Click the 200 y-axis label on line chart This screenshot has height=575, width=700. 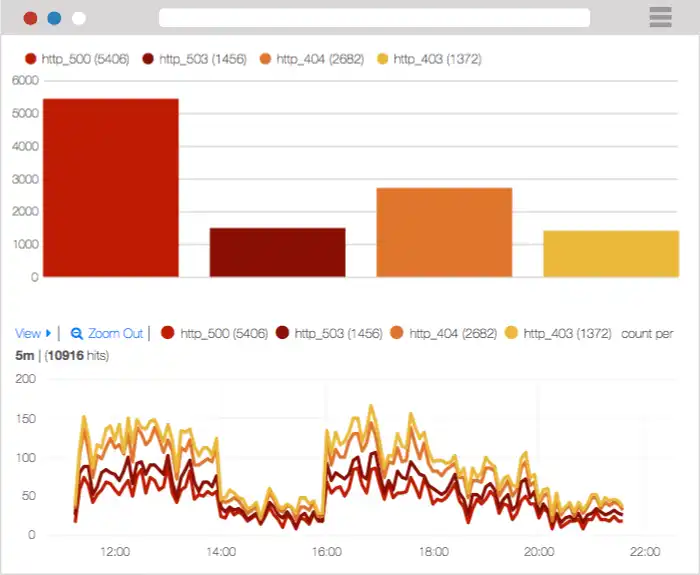click(25, 379)
